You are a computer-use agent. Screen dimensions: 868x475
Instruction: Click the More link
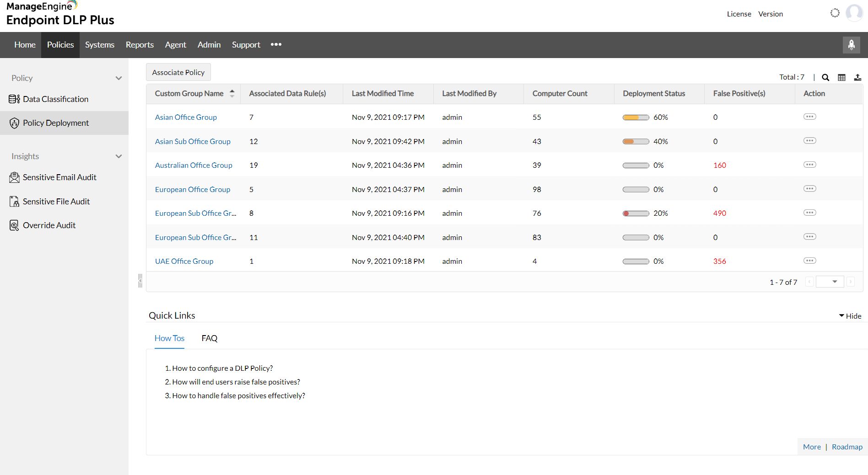812,447
